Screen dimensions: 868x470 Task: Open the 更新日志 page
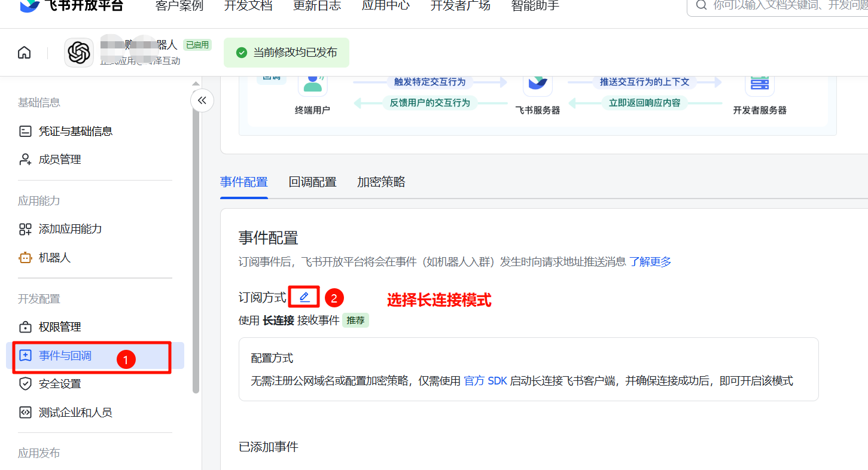[317, 6]
